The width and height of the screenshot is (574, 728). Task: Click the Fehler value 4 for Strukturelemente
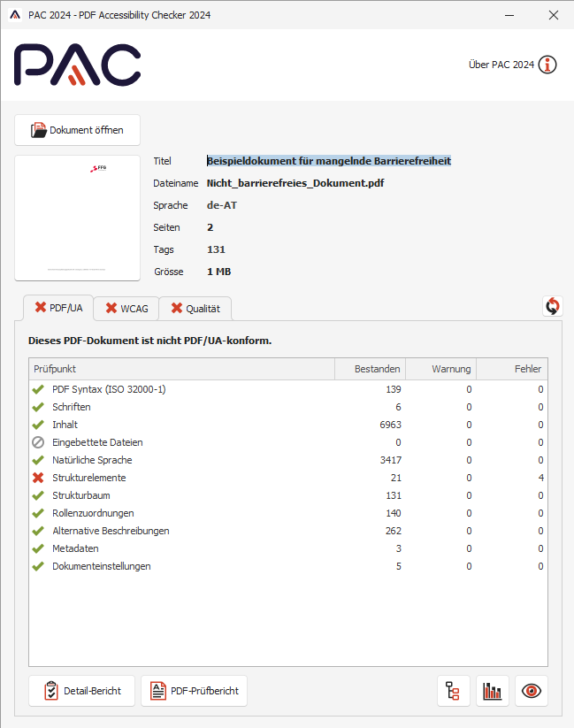point(541,478)
